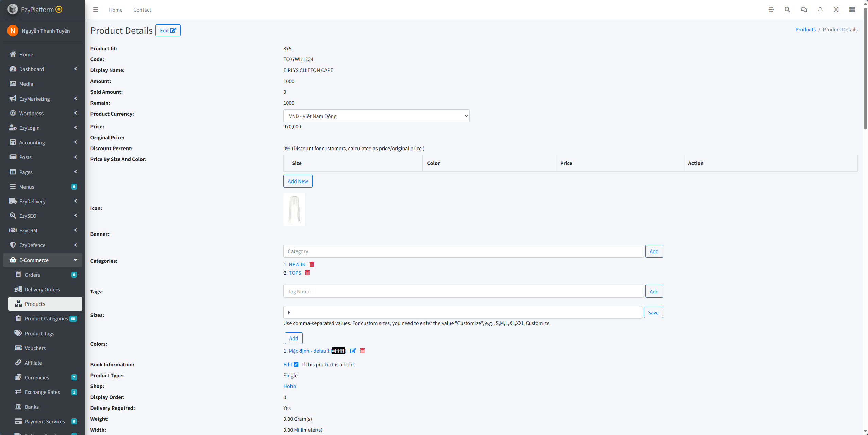Viewport: 868px width, 435px height.
Task: Open the Product Currency dropdown
Action: pos(376,116)
